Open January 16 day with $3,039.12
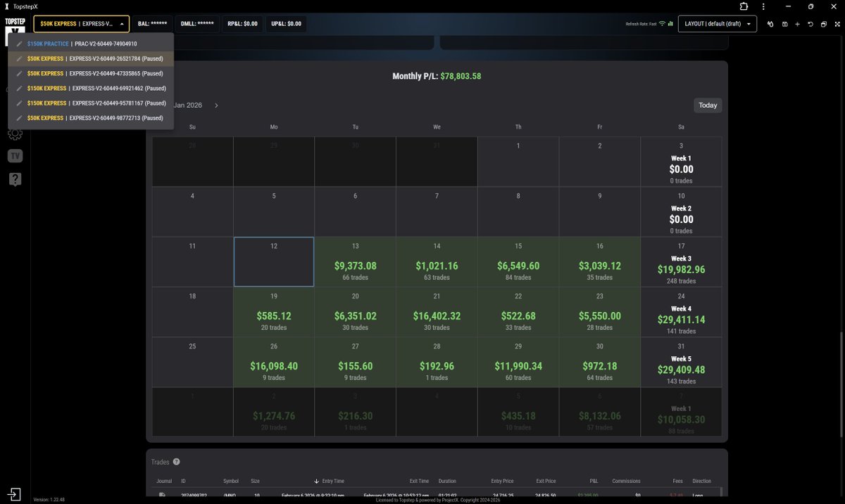Image resolution: width=845 pixels, height=504 pixels. 600,262
